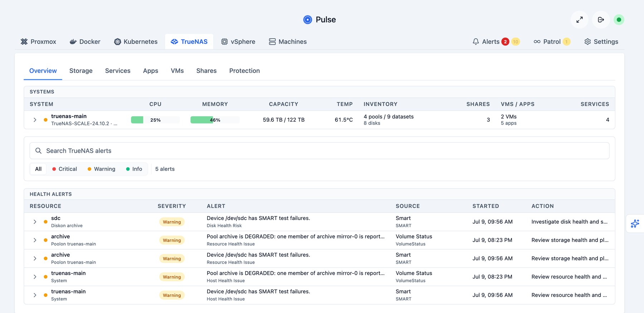
Task: Click the TrueNAS logo icon
Action: [174, 41]
